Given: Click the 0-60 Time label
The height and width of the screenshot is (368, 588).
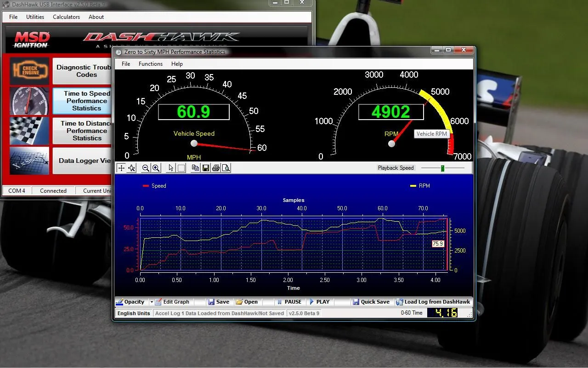Looking at the screenshot, I should [412, 313].
